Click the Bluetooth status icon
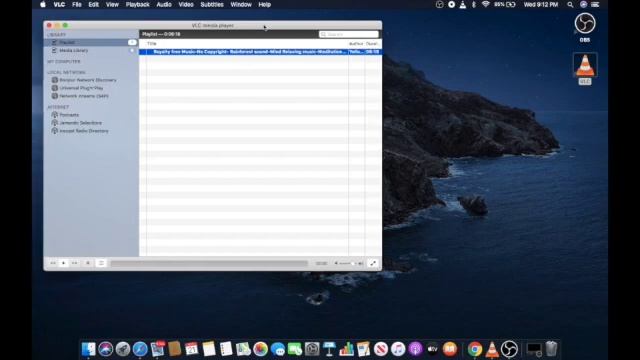 [x=473, y=4]
